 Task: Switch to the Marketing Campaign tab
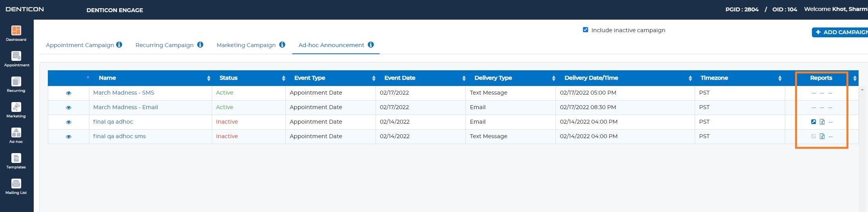pos(246,45)
